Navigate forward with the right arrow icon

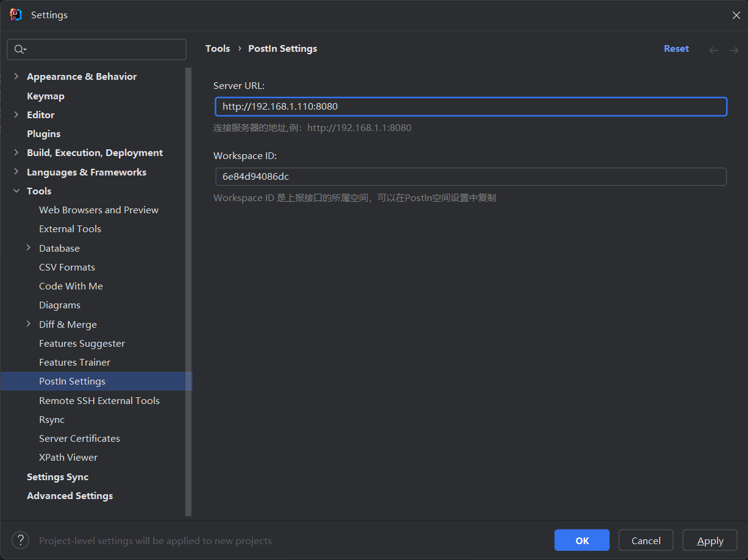734,50
